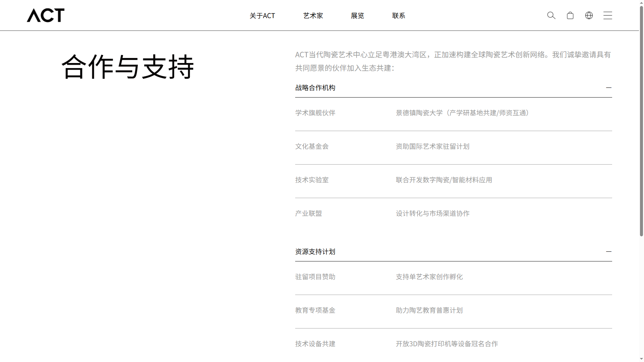The image size is (644, 362).
Task: Collapse the 战略合作机构 section via minus icon
Action: 609,87
